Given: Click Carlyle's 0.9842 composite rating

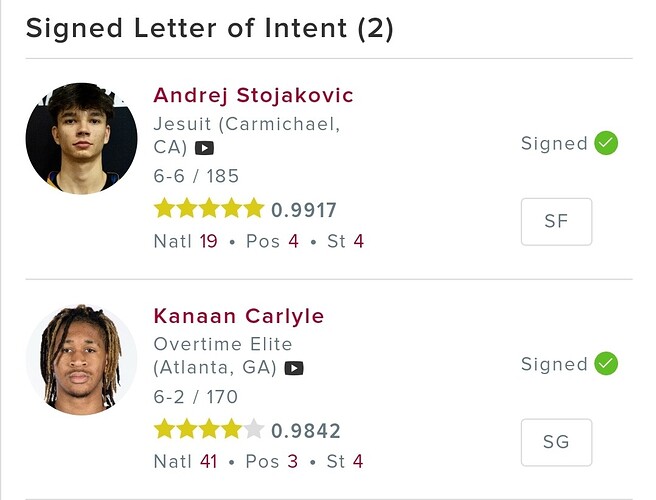Looking at the screenshot, I should point(306,431).
